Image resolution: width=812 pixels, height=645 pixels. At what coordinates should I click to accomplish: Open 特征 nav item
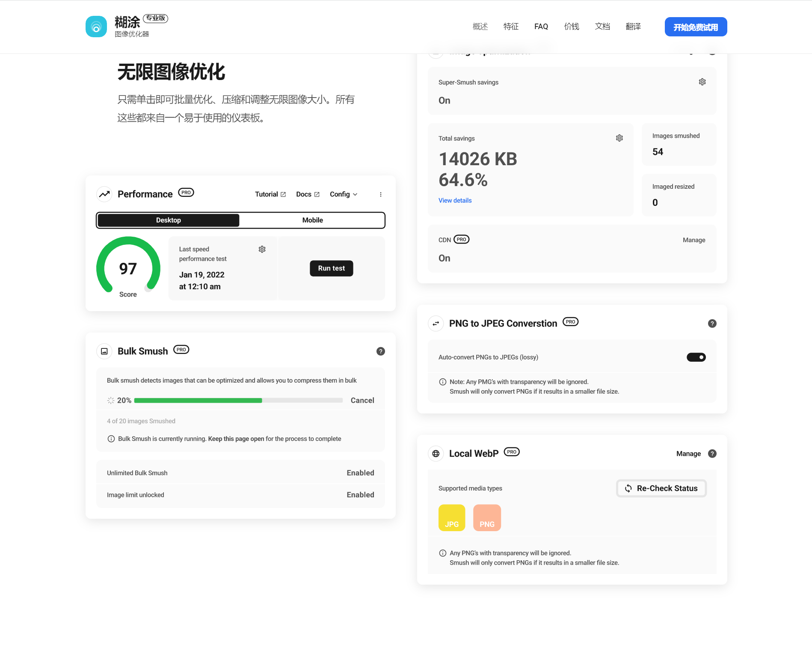511,27
